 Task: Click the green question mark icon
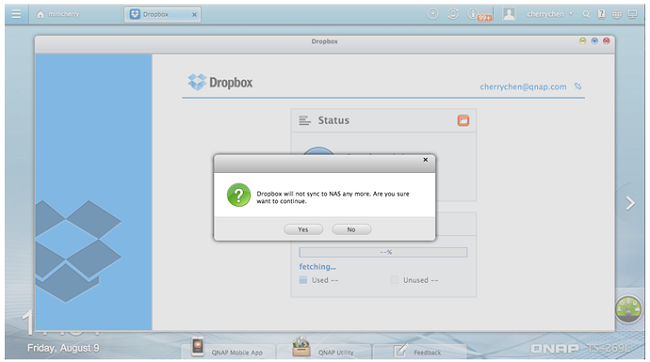tap(239, 195)
